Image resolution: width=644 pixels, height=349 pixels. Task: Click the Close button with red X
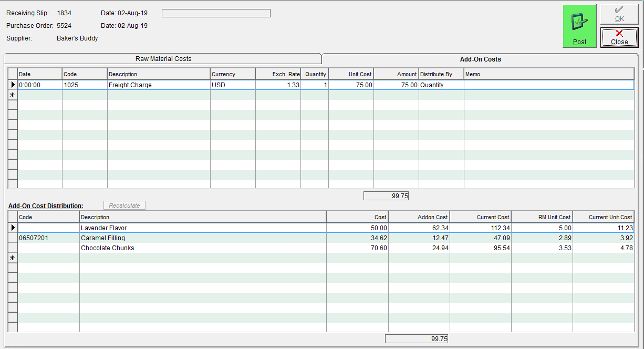[619, 37]
